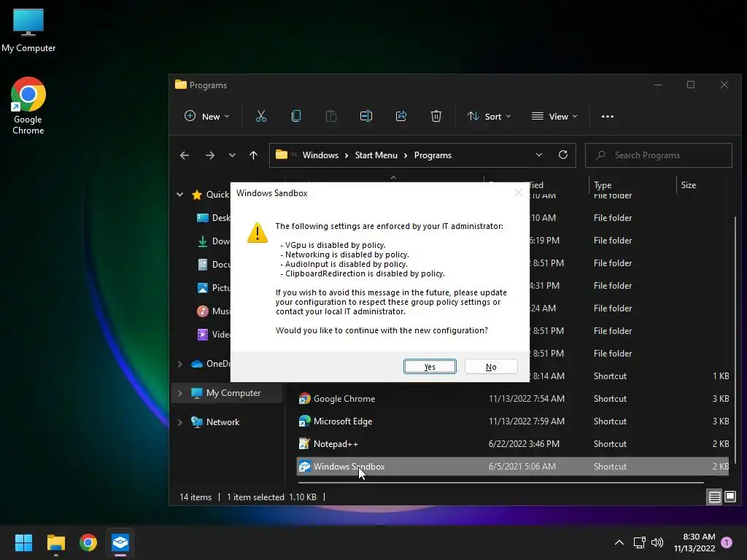747x560 pixels.
Task: Expand the address bar history dropdown
Action: [x=539, y=155]
